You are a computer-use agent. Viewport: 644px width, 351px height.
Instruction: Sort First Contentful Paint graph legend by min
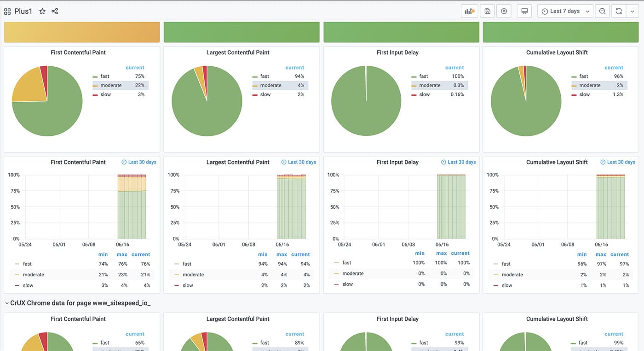[x=103, y=254]
